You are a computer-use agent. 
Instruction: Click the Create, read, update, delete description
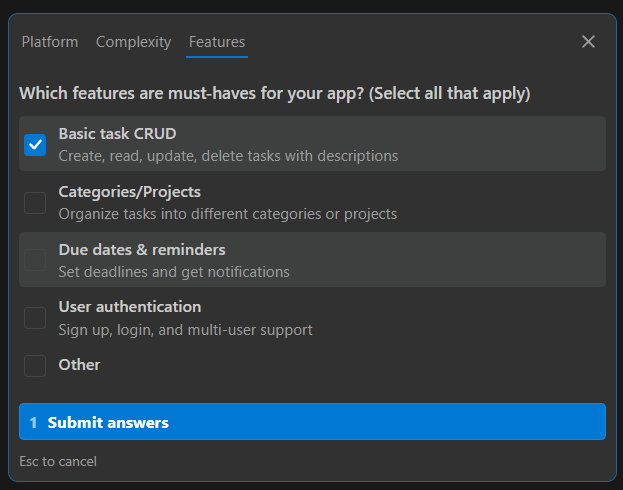(x=228, y=156)
